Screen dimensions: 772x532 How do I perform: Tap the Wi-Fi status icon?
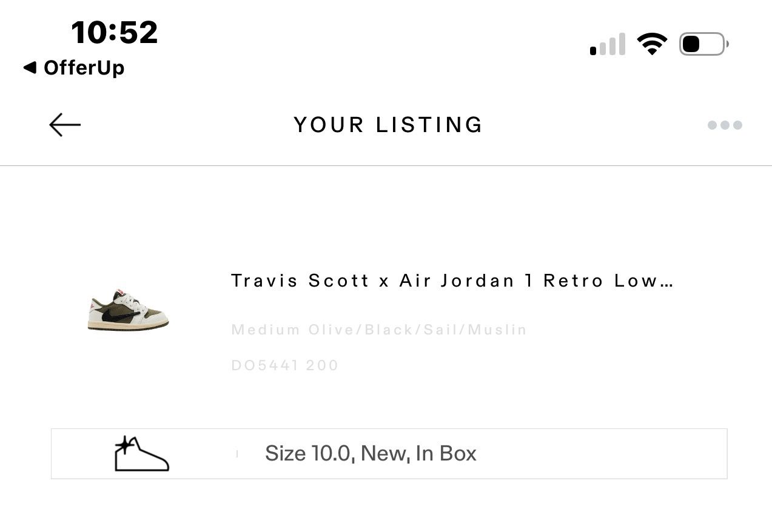coord(652,44)
